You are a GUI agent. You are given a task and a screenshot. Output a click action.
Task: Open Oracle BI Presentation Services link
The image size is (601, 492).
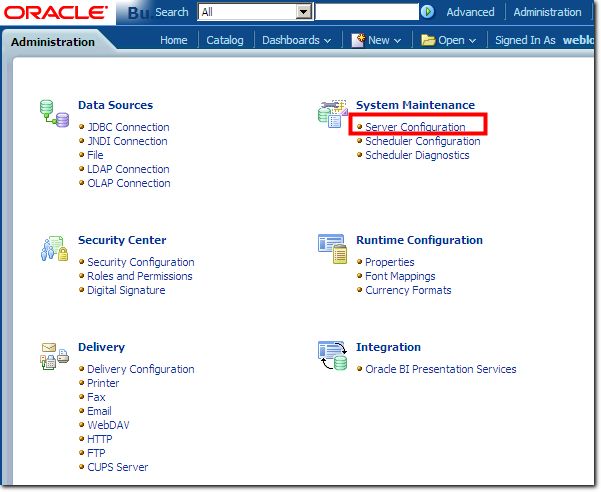coord(440,369)
